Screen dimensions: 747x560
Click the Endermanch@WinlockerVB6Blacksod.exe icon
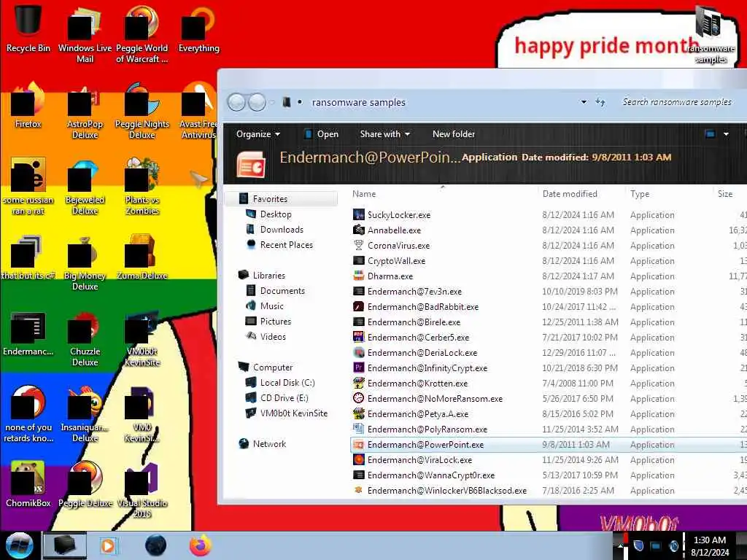(x=358, y=490)
